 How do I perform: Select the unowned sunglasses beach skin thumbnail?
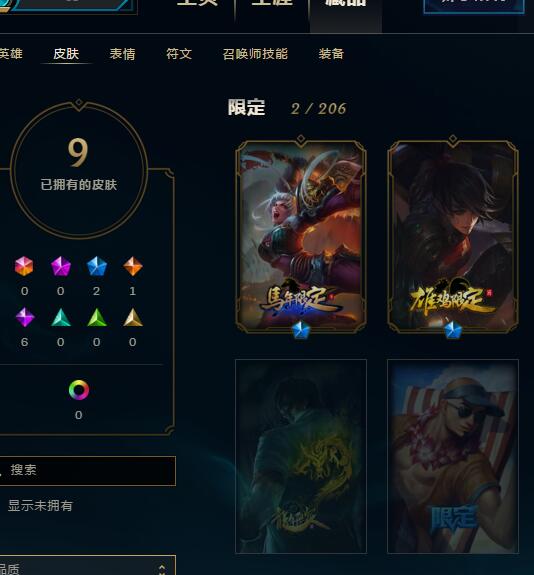coord(453,456)
